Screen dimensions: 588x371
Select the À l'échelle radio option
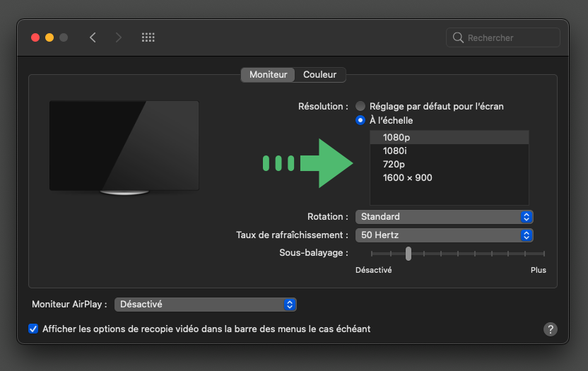click(360, 120)
